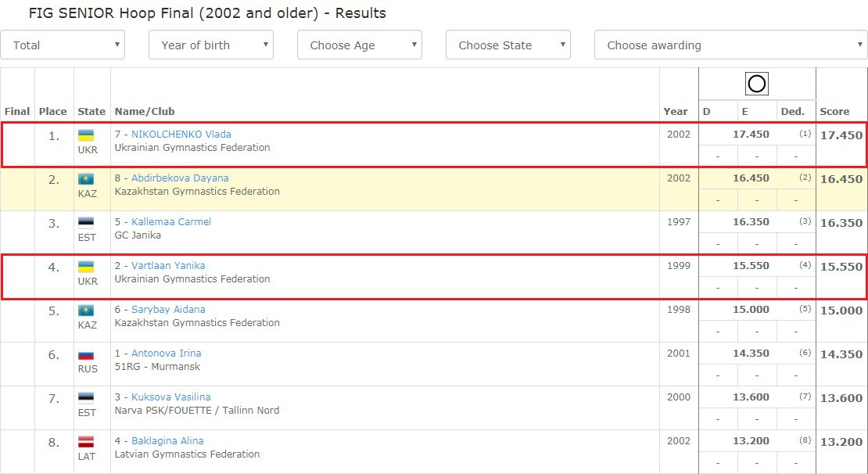The image size is (868, 474).
Task: Open Abdirbekova Dayana athlete link
Action: pos(180,178)
